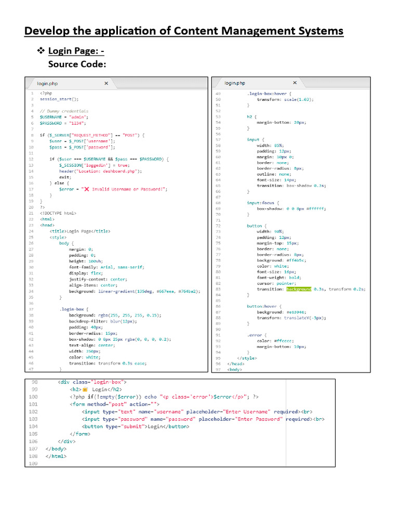Click the 'background: linear-gradient(135deg...' line
Viewport: 399px width, 532px height.
(135, 291)
